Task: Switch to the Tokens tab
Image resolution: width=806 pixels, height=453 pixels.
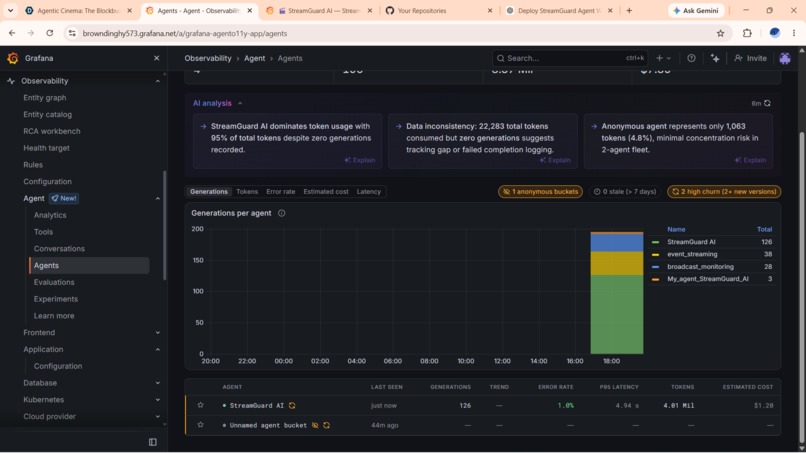Action: [x=247, y=192]
